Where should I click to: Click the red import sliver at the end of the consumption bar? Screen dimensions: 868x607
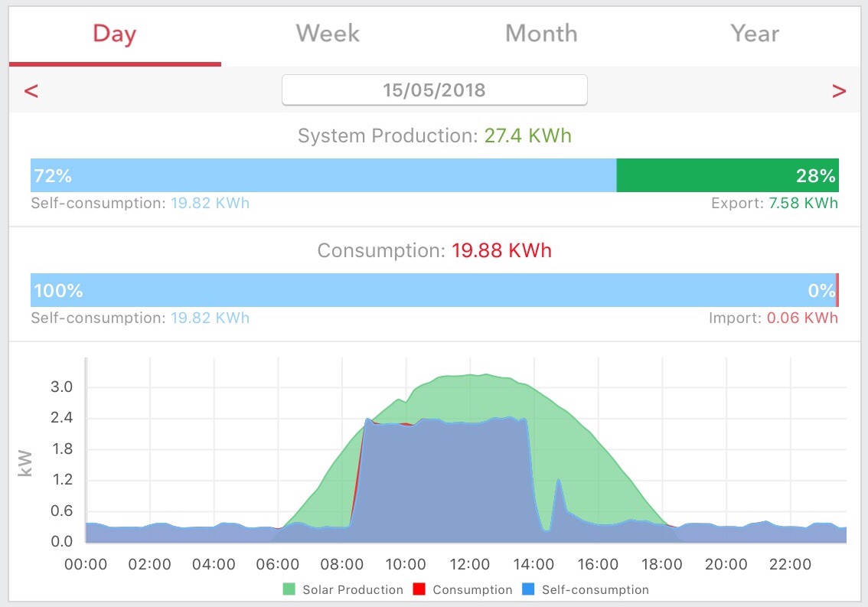837,290
